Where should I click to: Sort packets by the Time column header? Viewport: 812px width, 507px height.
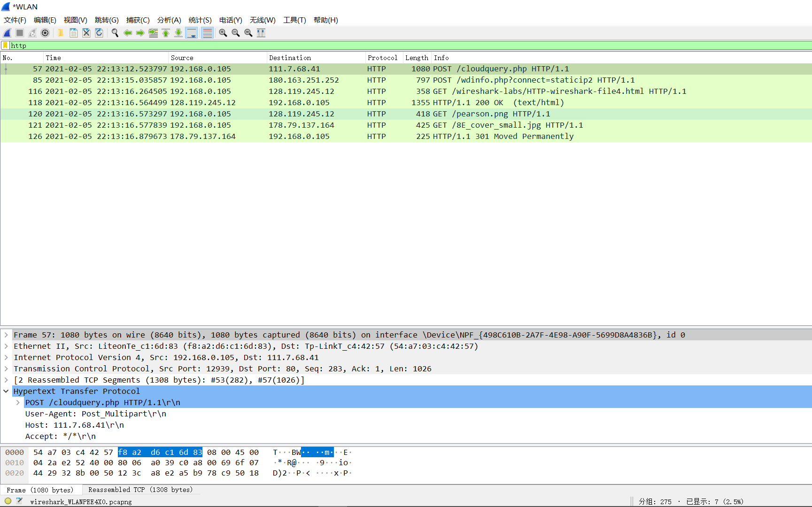point(106,58)
